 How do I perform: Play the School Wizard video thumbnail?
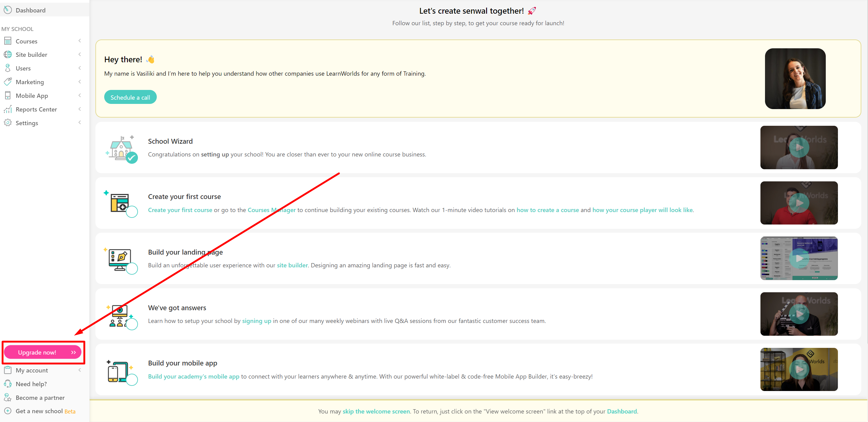coord(799,147)
